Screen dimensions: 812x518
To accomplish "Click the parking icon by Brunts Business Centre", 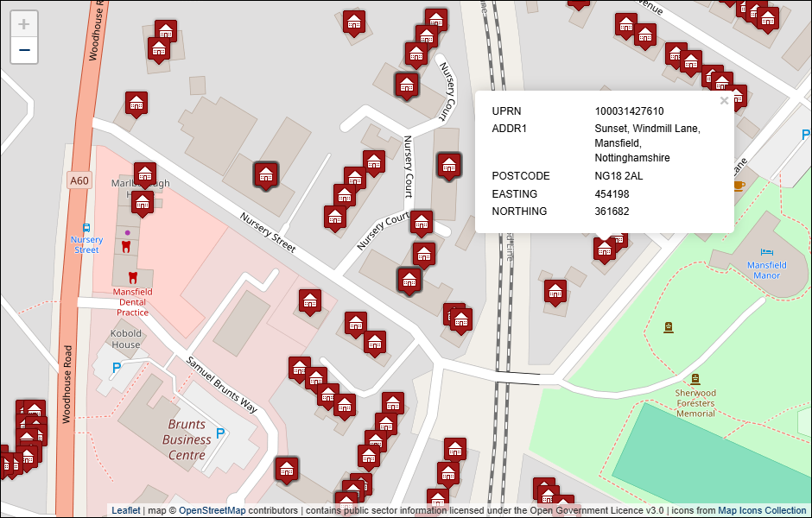I will pos(220,433).
